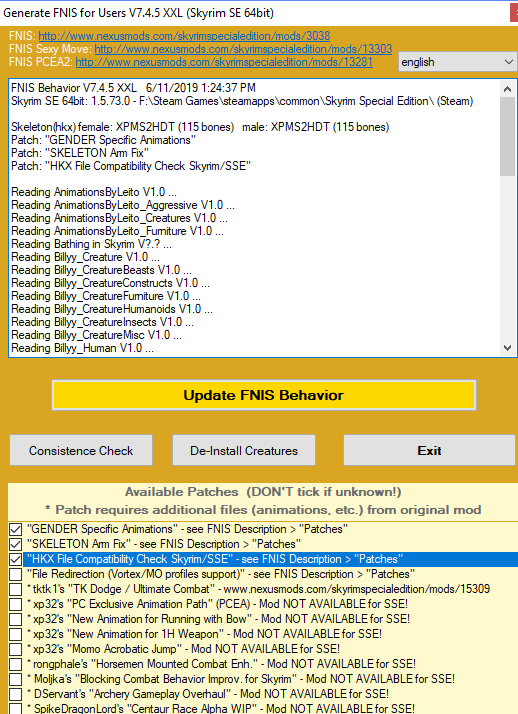The image size is (518, 714).
Task: Click the FNIS Behavior V7.4.5 XXL log line
Action: pos(133,87)
